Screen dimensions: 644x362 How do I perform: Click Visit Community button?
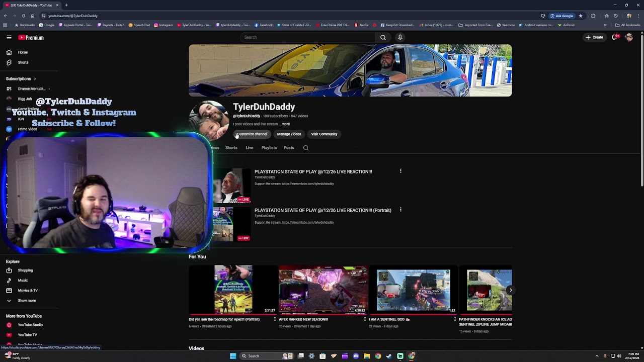pos(324,134)
